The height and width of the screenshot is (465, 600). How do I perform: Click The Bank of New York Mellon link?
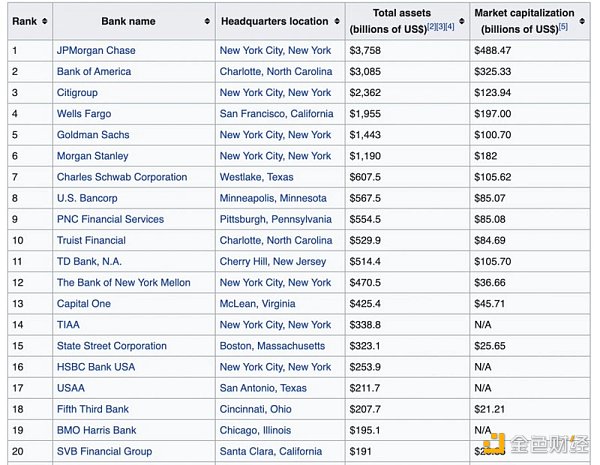pos(123,283)
